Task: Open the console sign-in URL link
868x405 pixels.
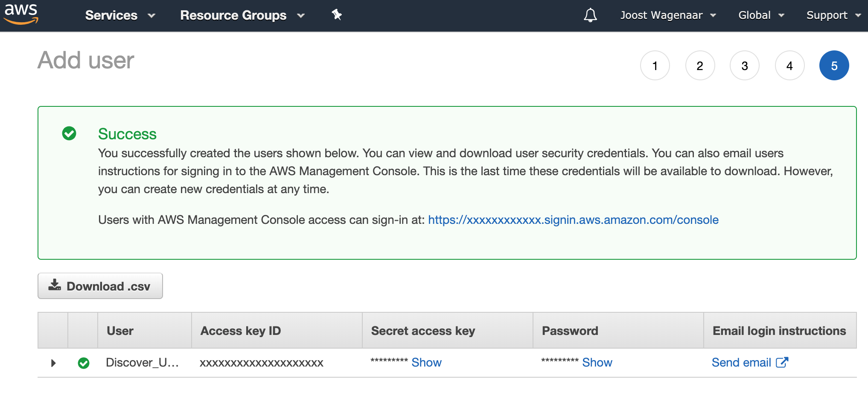Action: coord(573,220)
